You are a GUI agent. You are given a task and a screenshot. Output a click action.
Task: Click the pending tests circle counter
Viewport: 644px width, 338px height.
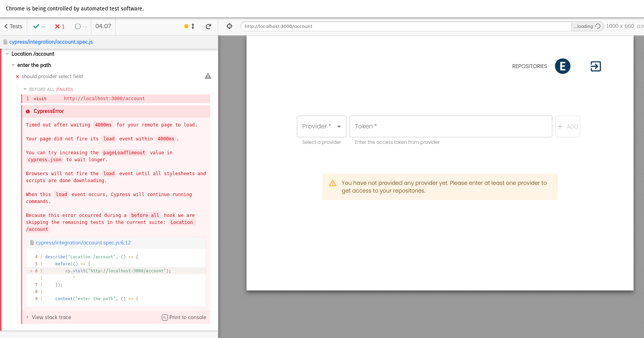81,26
